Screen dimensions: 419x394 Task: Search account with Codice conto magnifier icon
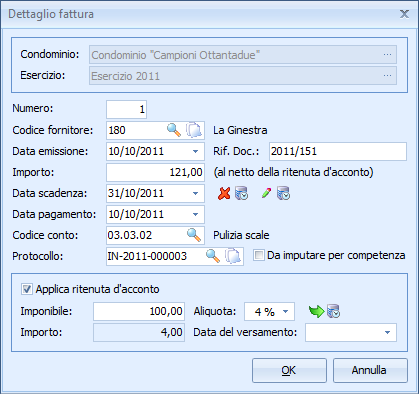pyautogui.click(x=194, y=235)
